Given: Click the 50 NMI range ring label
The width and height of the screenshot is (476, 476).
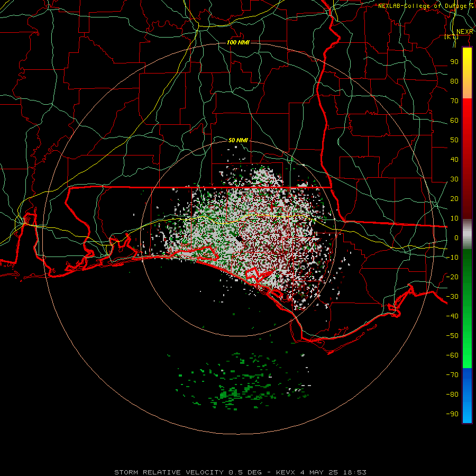Looking at the screenshot, I should coord(239,140).
